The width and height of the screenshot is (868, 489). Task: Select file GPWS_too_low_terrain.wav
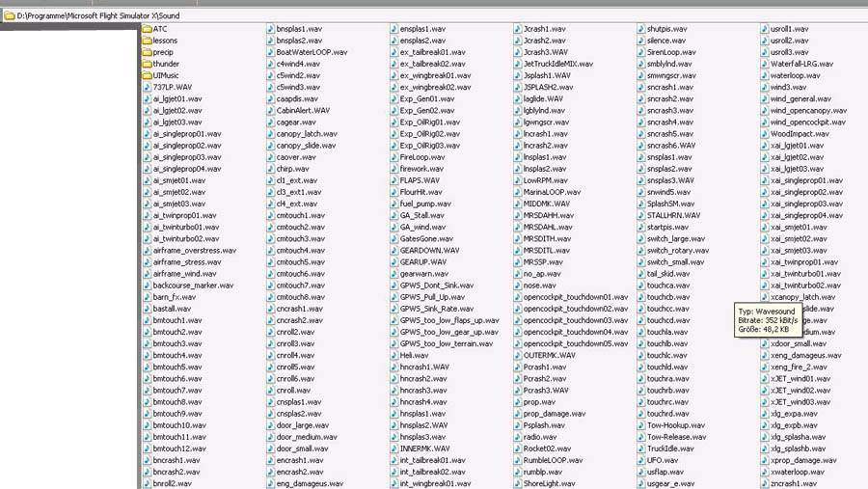coord(447,343)
